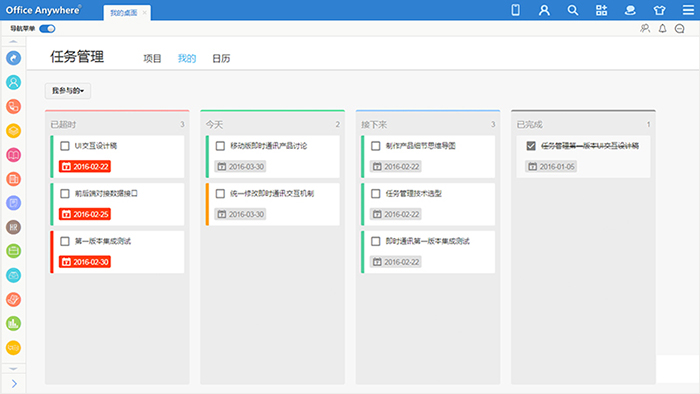This screenshot has width=700, height=394.
Task: Toggle the 导航菜单 switch
Action: pyautogui.click(x=47, y=29)
